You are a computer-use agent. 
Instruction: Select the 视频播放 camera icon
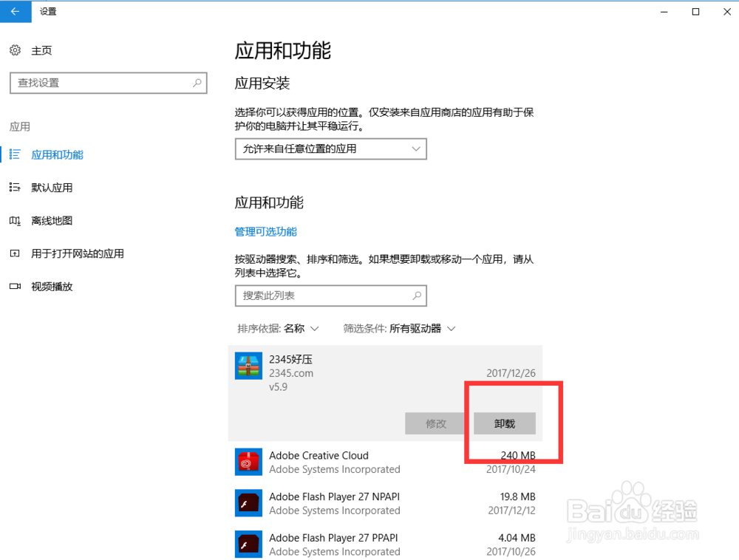pos(15,287)
